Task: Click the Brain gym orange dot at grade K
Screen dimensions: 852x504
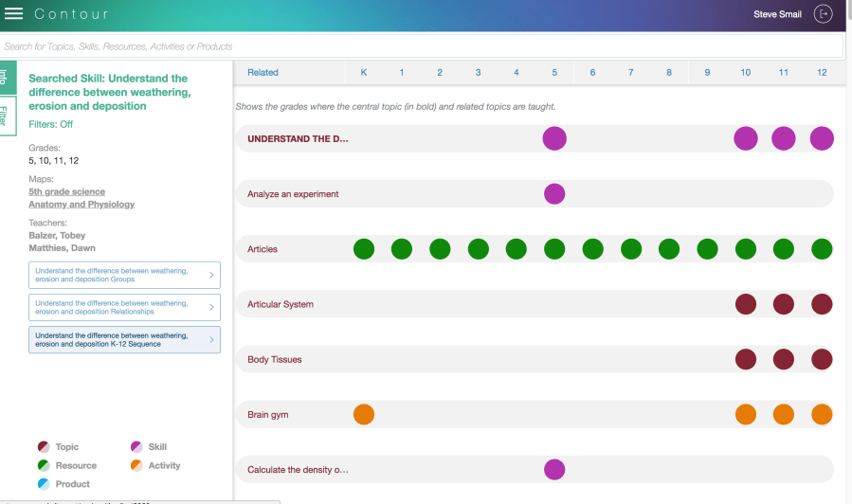Action: [364, 414]
